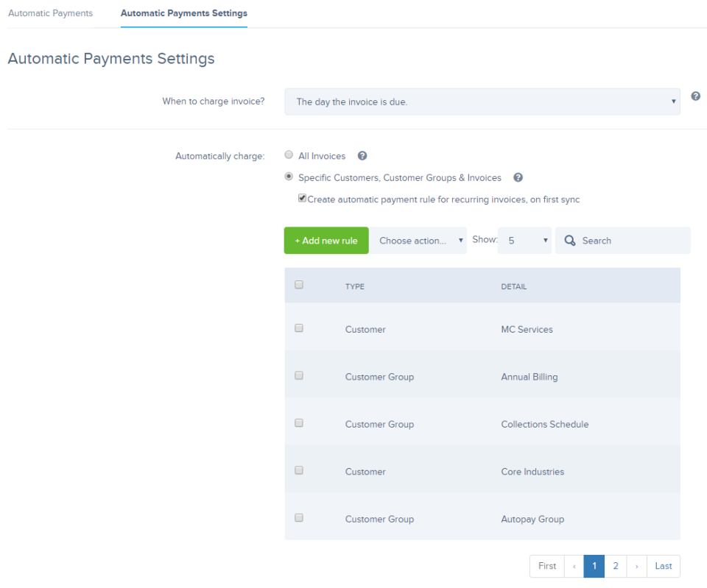Toggle recurring invoices automatic payment rule checkbox
This screenshot has height=588, width=707.
pyautogui.click(x=303, y=198)
